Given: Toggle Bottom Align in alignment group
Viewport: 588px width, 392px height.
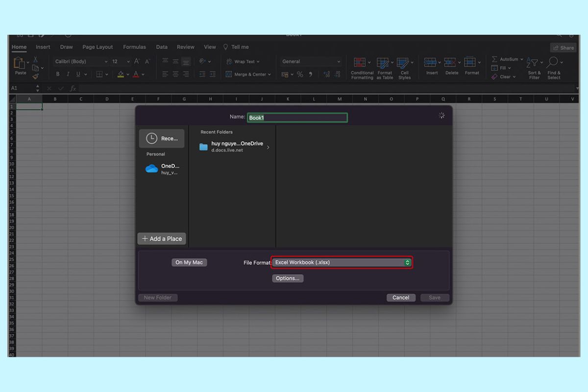Looking at the screenshot, I should (186, 62).
